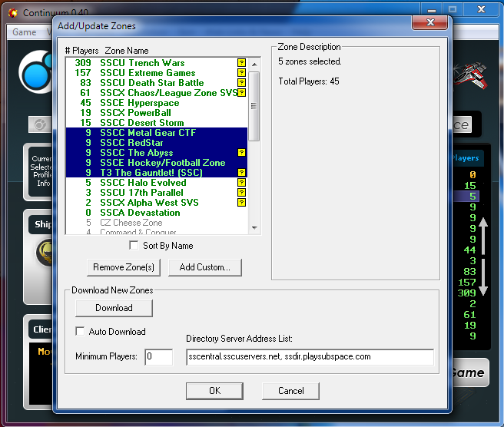Click the Download button

114,308
